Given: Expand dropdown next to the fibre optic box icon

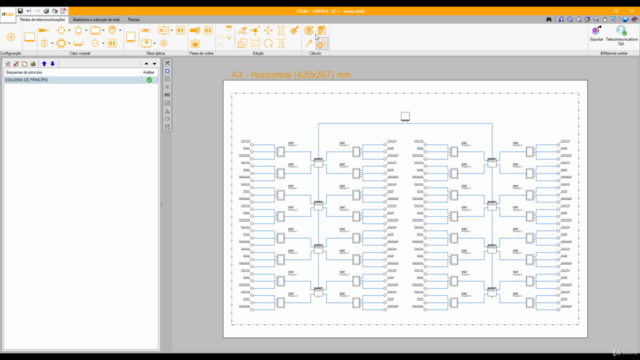Looking at the screenshot, I should [x=171, y=30].
